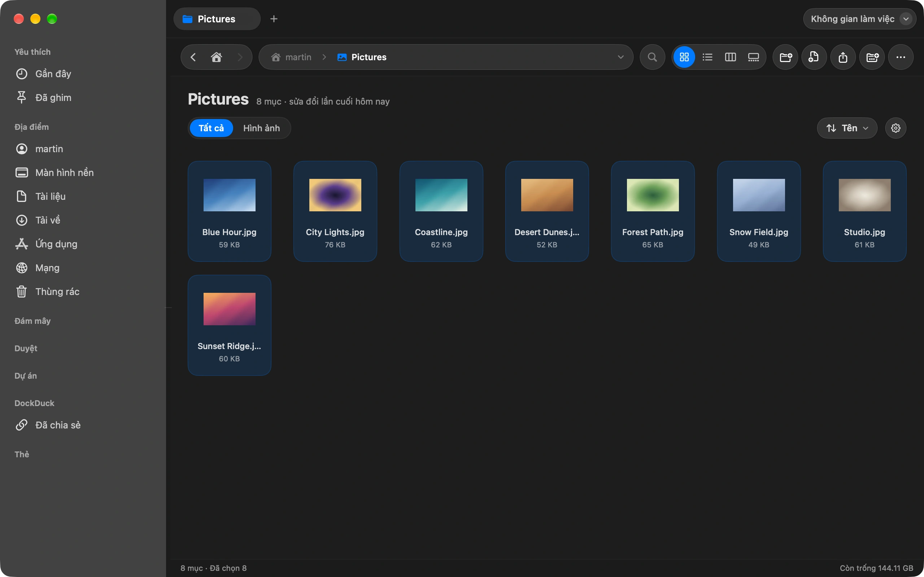
Task: Expand the path bar chevron dropdown
Action: (620, 57)
